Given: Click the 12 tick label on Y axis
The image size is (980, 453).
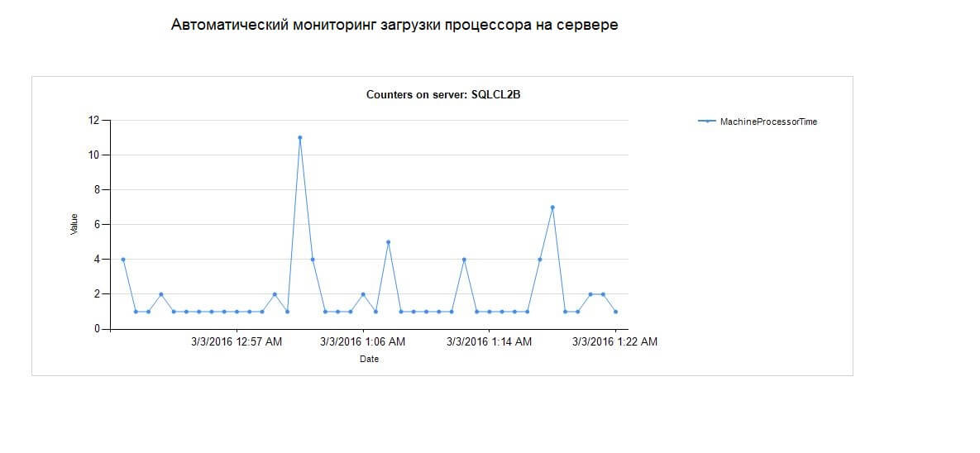Looking at the screenshot, I should click(93, 121).
